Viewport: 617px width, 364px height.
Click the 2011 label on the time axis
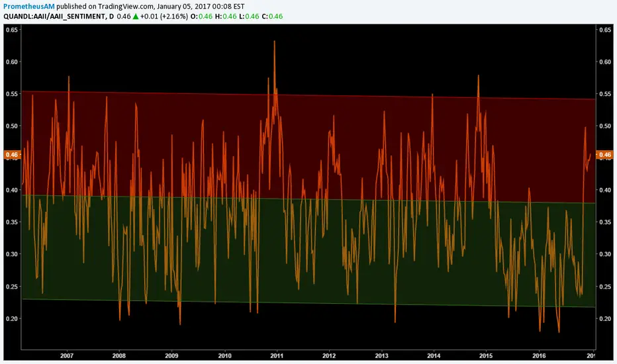277,356
